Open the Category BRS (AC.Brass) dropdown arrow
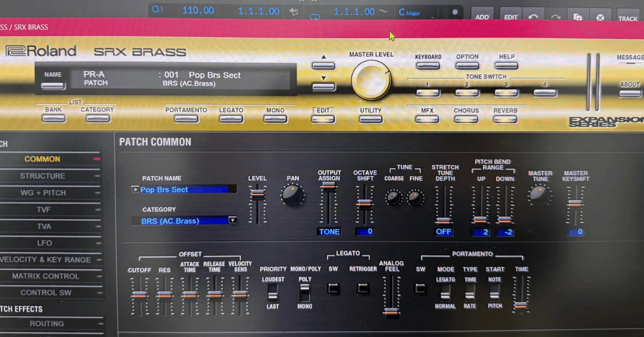This screenshot has width=644, height=337. tap(233, 220)
